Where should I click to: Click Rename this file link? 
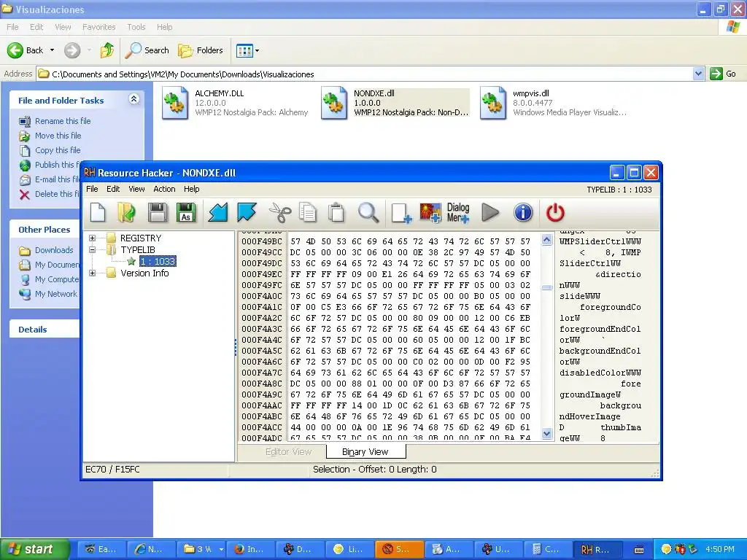pyautogui.click(x=63, y=121)
